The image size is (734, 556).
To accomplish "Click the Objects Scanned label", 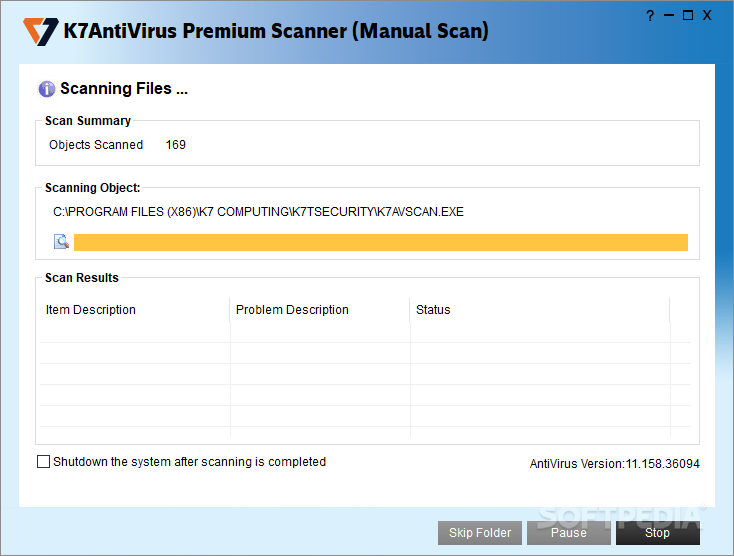I will (x=96, y=145).
